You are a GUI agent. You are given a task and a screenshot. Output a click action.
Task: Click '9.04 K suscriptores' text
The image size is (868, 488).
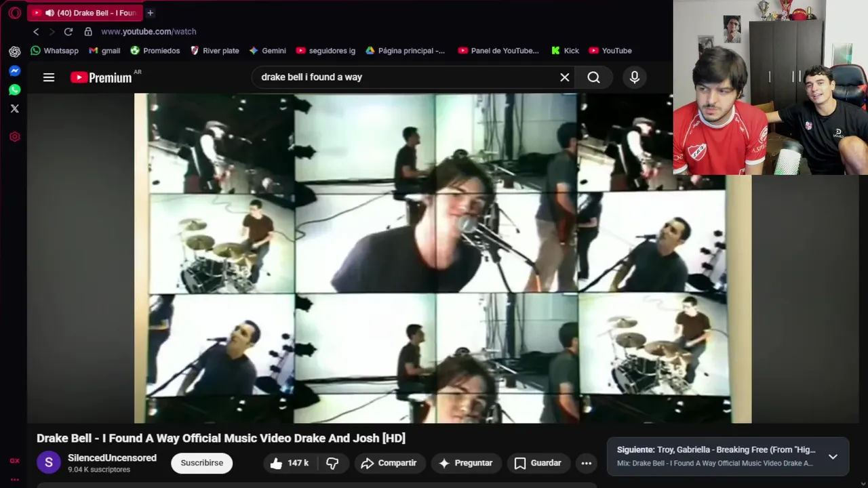(99, 470)
